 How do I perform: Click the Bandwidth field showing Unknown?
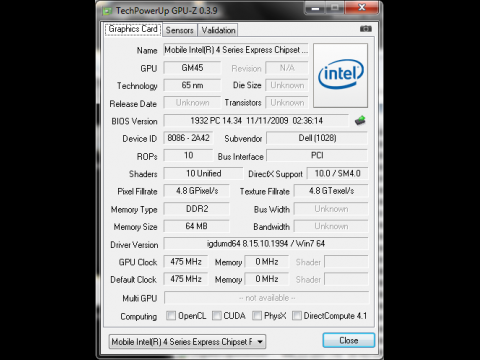click(x=331, y=226)
